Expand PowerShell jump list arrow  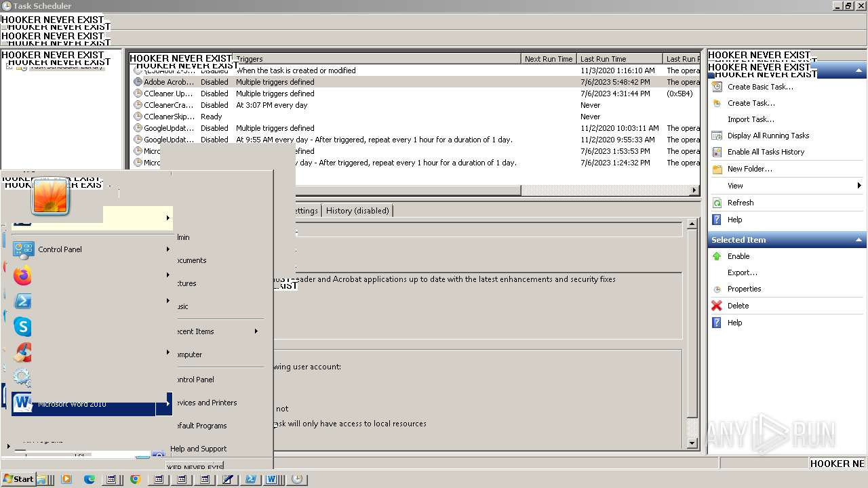(167, 301)
